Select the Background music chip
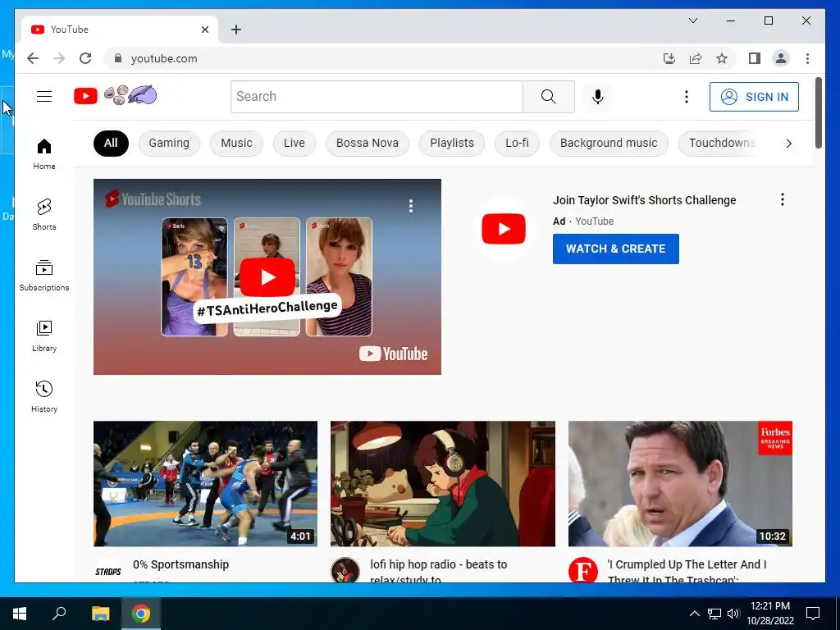Image resolution: width=840 pixels, height=630 pixels. click(609, 143)
